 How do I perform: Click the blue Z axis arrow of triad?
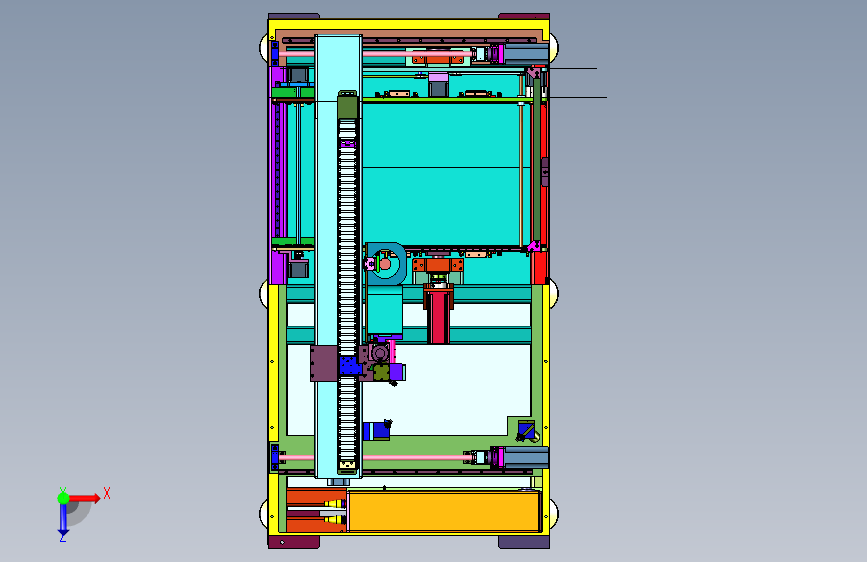tap(63, 519)
